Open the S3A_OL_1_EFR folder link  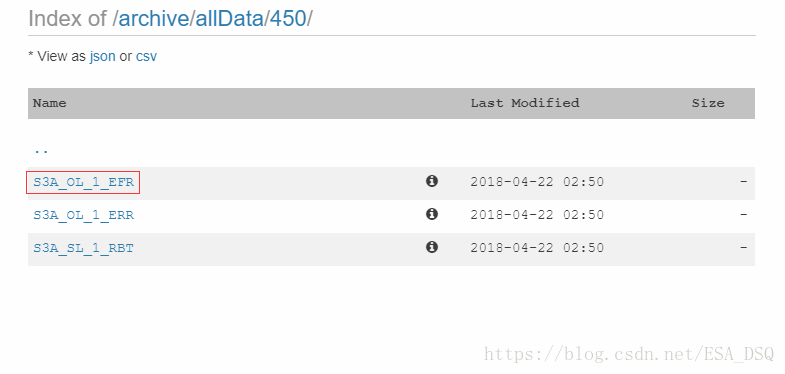click(x=84, y=182)
